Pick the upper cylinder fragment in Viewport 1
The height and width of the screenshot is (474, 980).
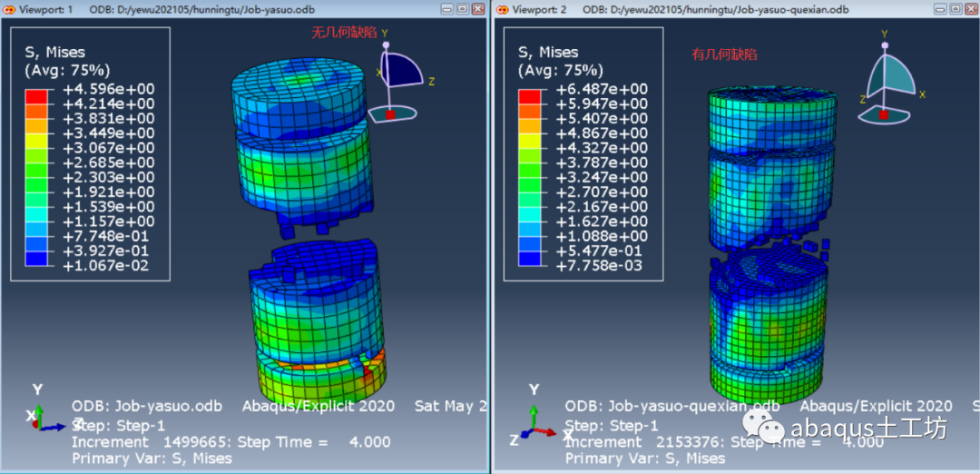point(303,147)
